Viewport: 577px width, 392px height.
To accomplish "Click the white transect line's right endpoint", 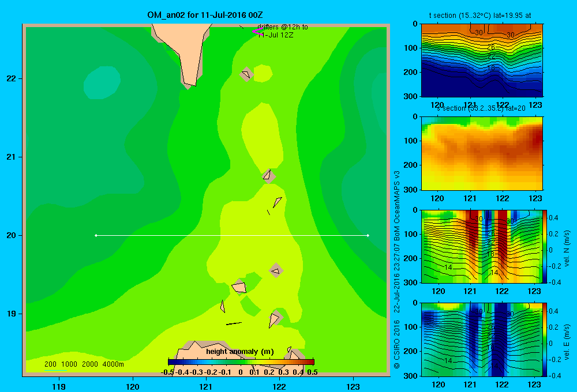I will [368, 235].
